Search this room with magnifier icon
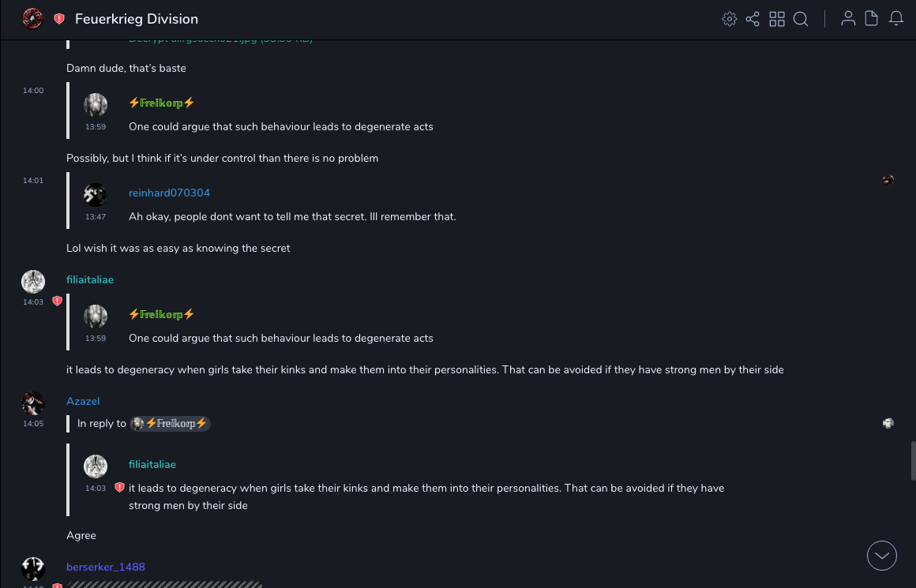Screen dimensions: 916x588 pos(801,19)
